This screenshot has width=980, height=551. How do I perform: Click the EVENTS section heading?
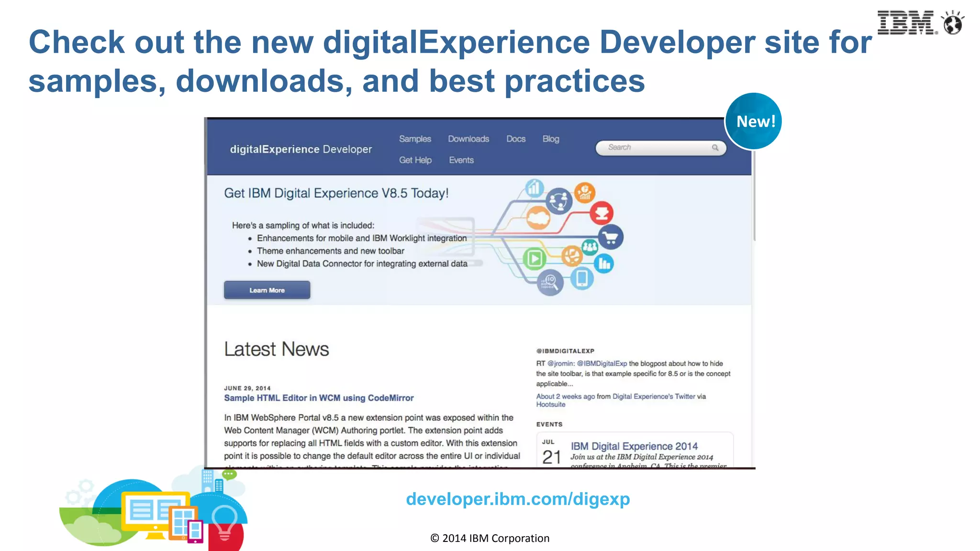point(549,424)
